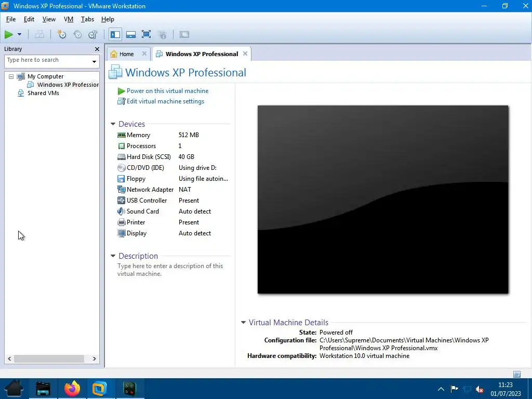Click the 512 MB memory value

coord(189,135)
